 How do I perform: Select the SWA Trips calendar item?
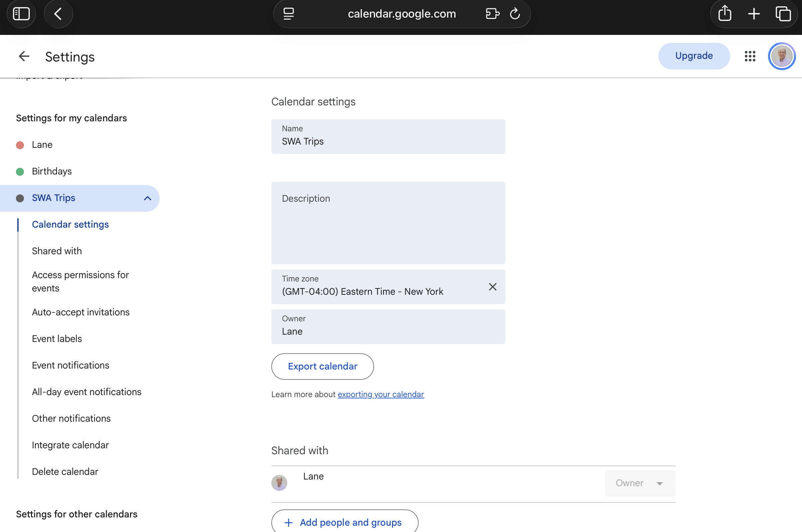(79, 198)
